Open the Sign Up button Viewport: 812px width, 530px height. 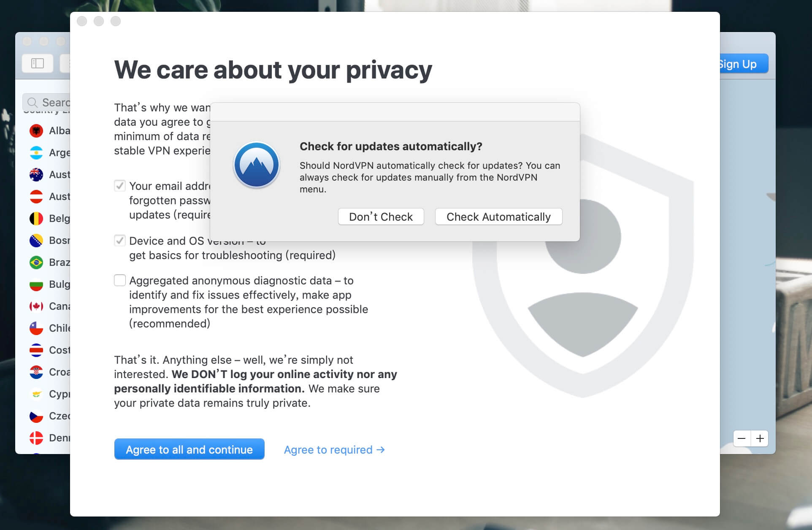[743, 64]
